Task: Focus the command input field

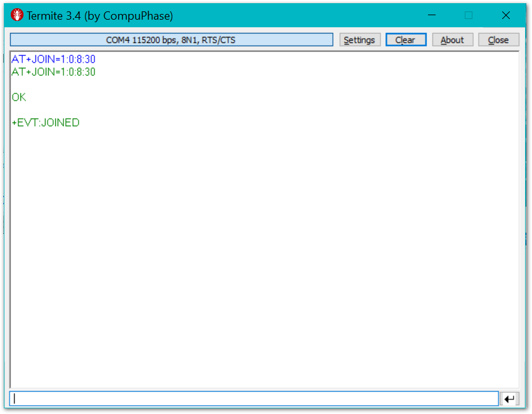Action: point(254,399)
